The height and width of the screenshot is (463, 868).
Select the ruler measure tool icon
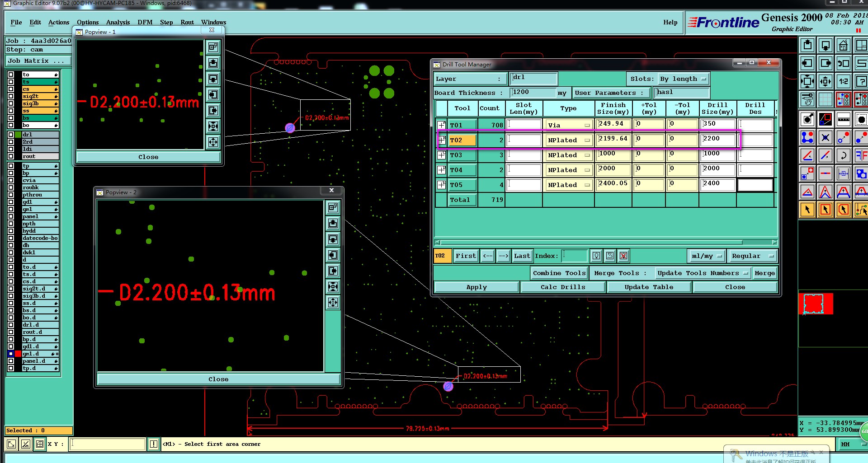point(844,120)
